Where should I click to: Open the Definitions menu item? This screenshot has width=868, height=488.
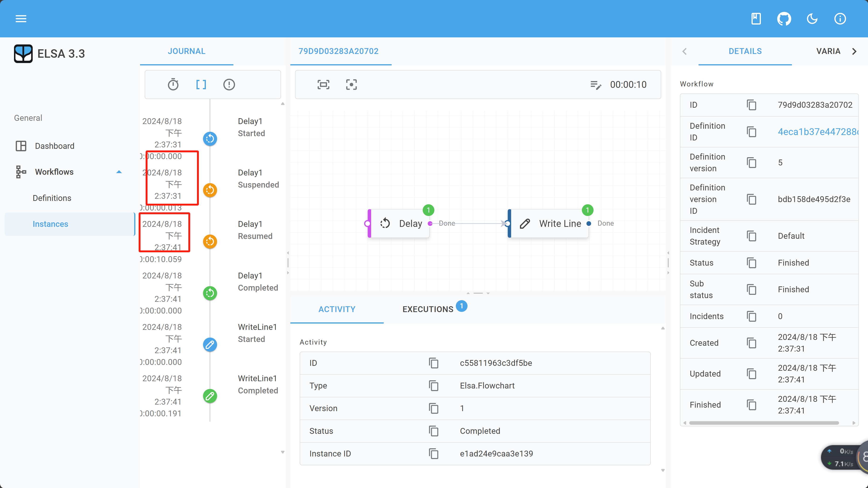[x=52, y=198]
